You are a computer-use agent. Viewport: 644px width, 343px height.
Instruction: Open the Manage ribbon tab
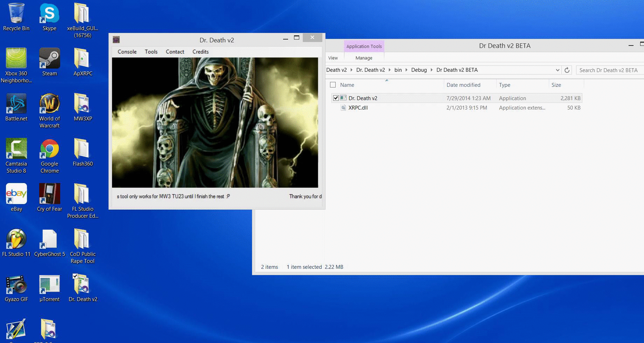point(364,58)
